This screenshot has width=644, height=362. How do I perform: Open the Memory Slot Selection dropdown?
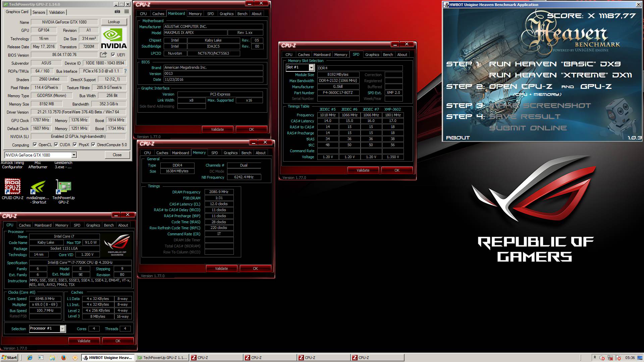click(311, 67)
